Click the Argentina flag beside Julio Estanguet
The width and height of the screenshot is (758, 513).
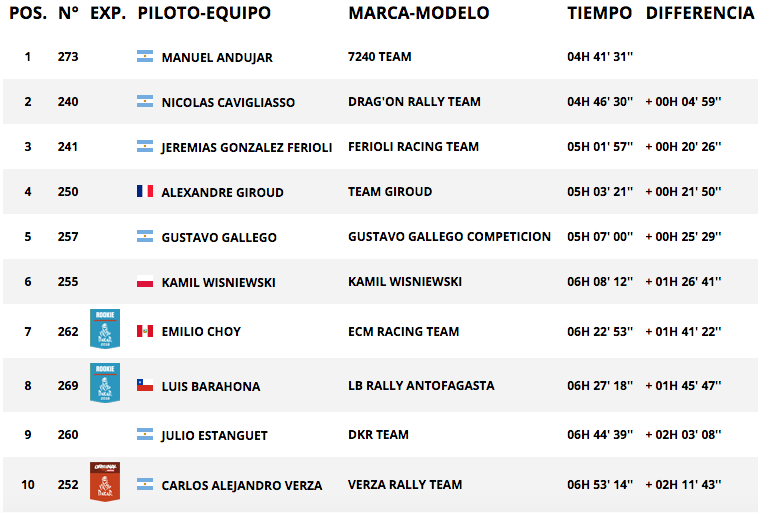point(145,435)
